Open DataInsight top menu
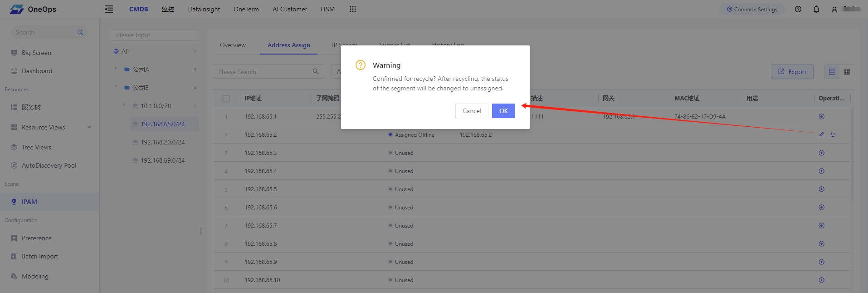Viewport: 868px width, 293px height. tap(204, 9)
